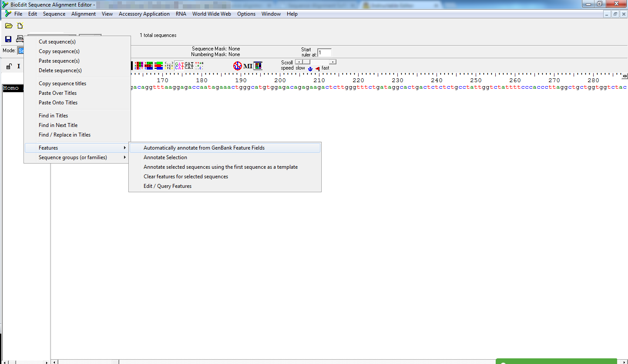Click scroll speed slider right arrow

coord(333,62)
